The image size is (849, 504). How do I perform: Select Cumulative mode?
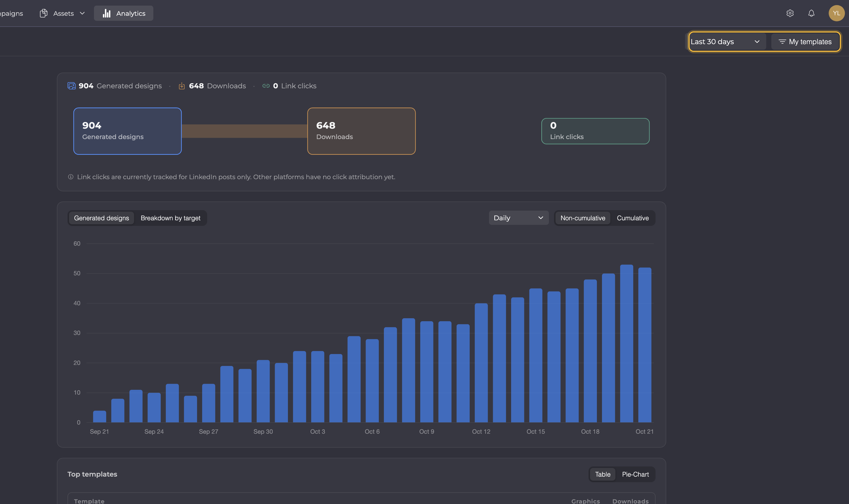tap(633, 218)
